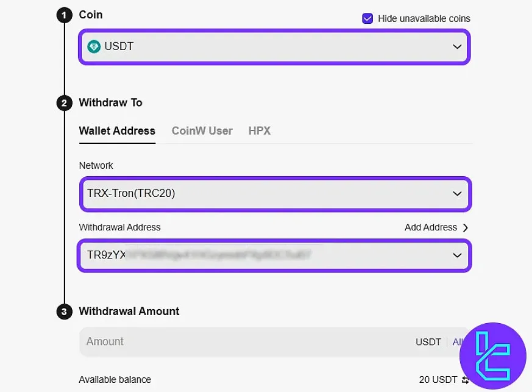532x392 pixels.
Task: Click the USDT Tether coin icon
Action: point(94,46)
